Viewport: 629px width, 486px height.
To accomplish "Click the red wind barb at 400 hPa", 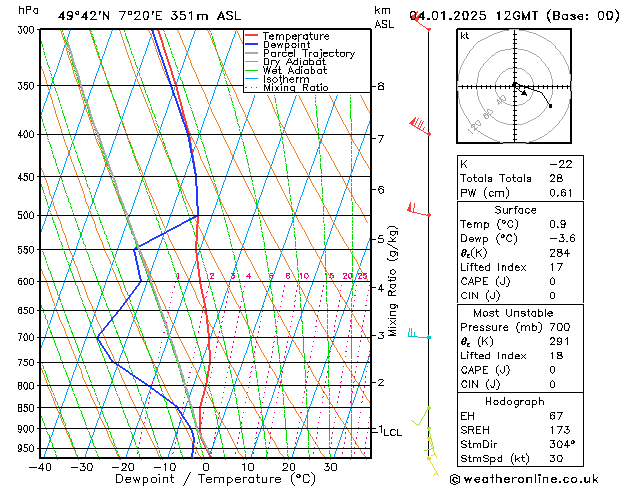I will pyautogui.click(x=420, y=126).
